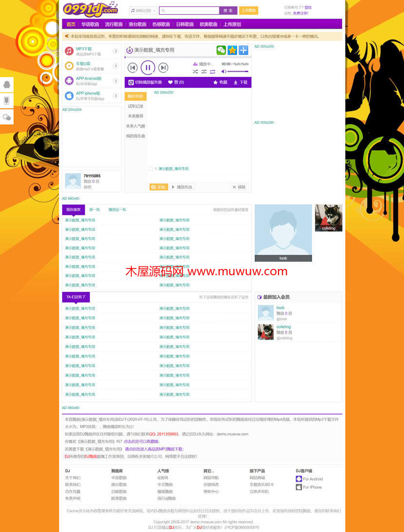This screenshot has height=532, width=404.
Task: Toggle shuffle playback mode
Action: 195,72
